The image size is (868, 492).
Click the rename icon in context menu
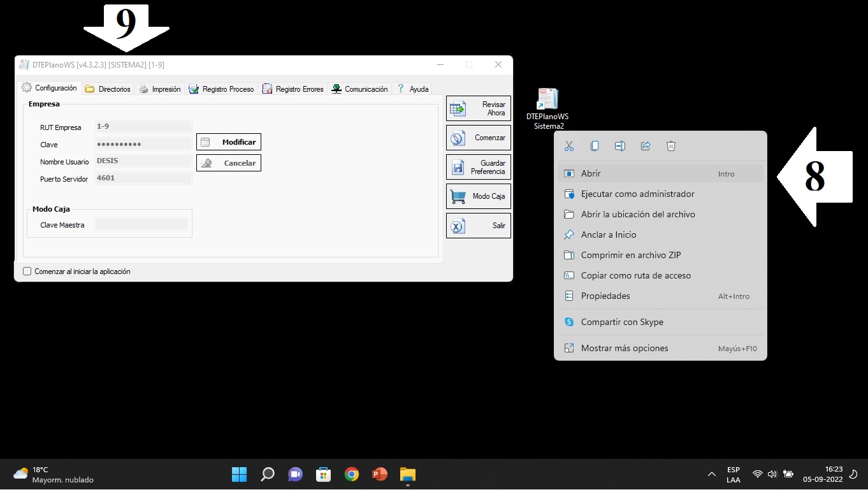point(620,146)
